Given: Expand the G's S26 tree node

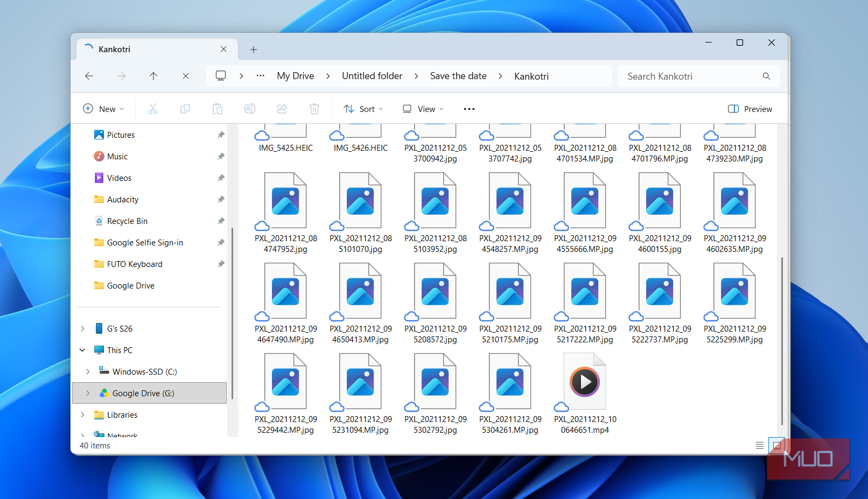Looking at the screenshot, I should point(82,328).
